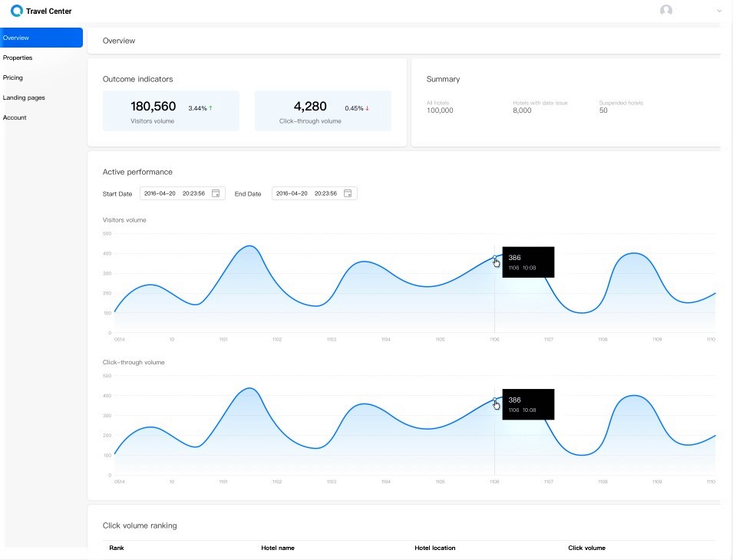Viewport: 733px width, 560px height.
Task: Expand the account dropdown chevron at top right
Action: (x=719, y=11)
